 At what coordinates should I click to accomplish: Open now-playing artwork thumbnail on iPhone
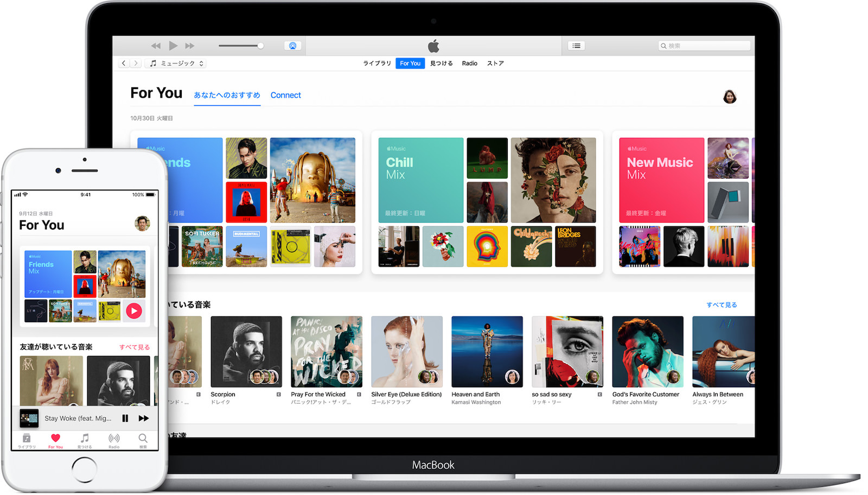pyautogui.click(x=29, y=418)
